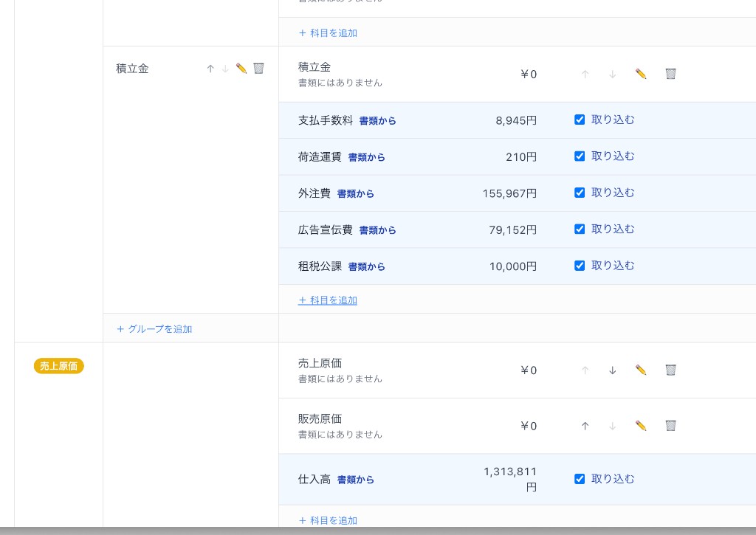Move 積立金 account row down (¥0 row)
The width and height of the screenshot is (756, 535).
(x=612, y=75)
